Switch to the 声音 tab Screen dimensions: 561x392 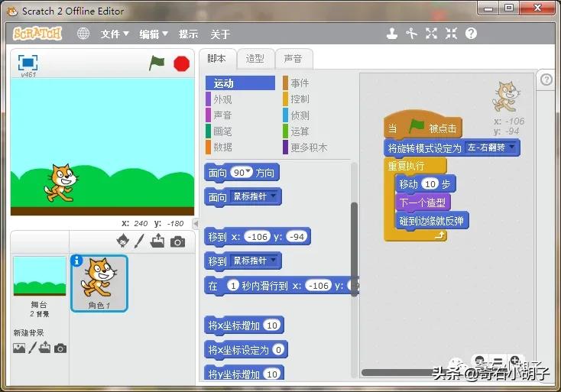[293, 58]
